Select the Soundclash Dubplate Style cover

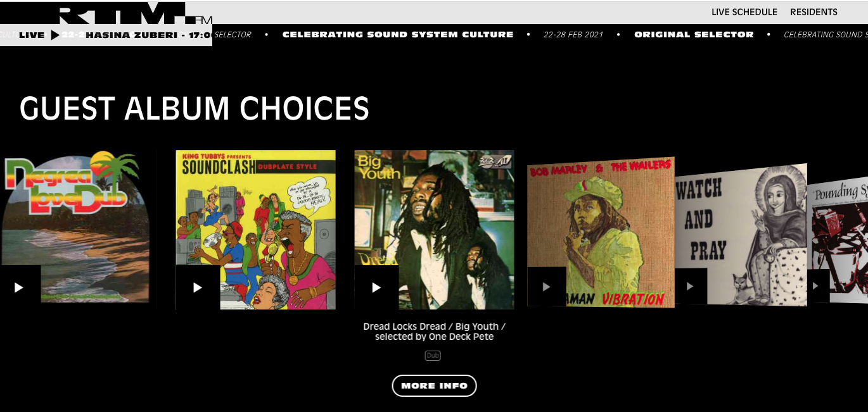click(x=255, y=229)
